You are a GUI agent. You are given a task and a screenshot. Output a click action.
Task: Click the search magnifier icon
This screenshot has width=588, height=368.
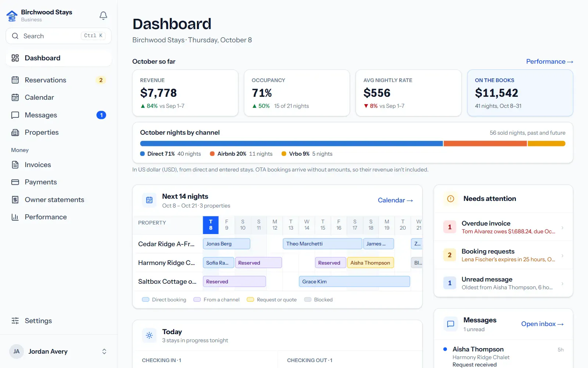[x=15, y=36]
